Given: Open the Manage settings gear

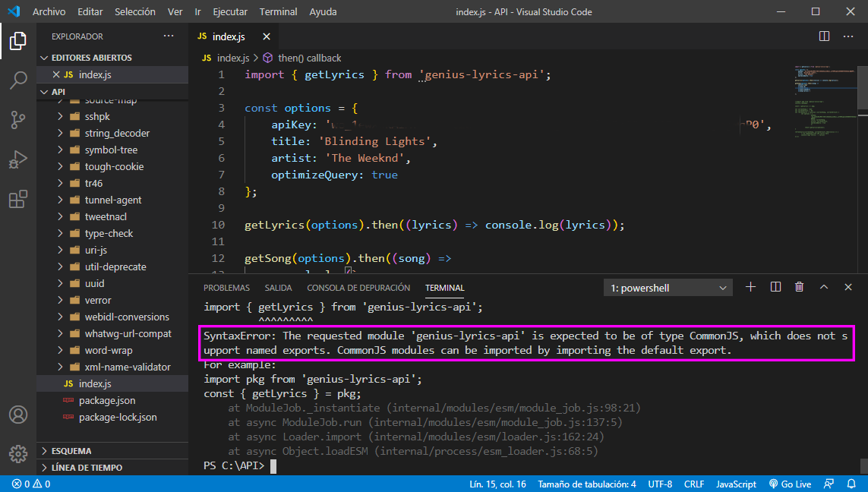Looking at the screenshot, I should click(x=18, y=453).
